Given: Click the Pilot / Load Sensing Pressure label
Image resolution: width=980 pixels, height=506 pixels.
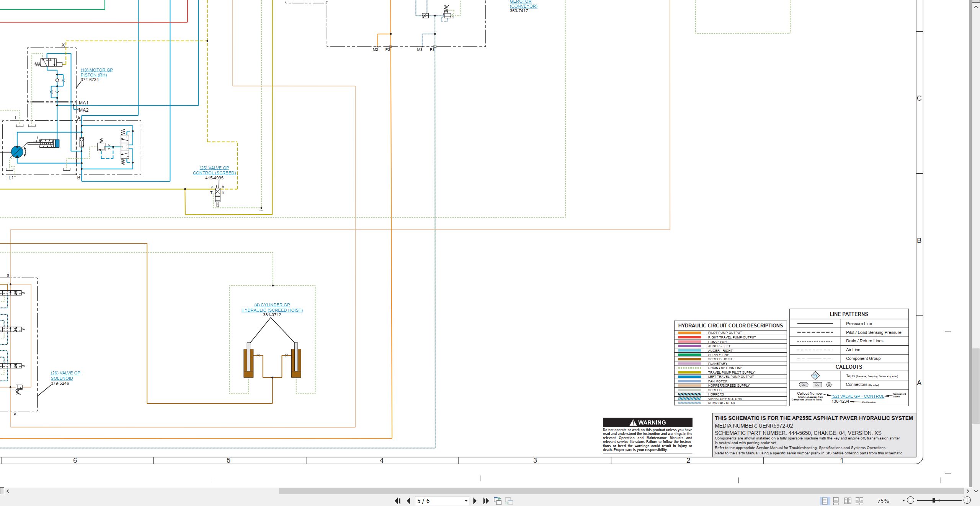Looking at the screenshot, I should [x=874, y=332].
